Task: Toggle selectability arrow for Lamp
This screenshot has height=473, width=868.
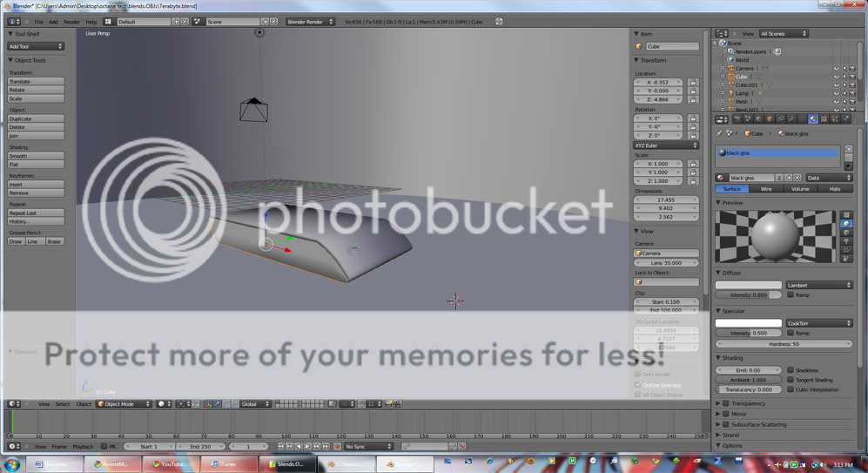Action: click(x=844, y=93)
